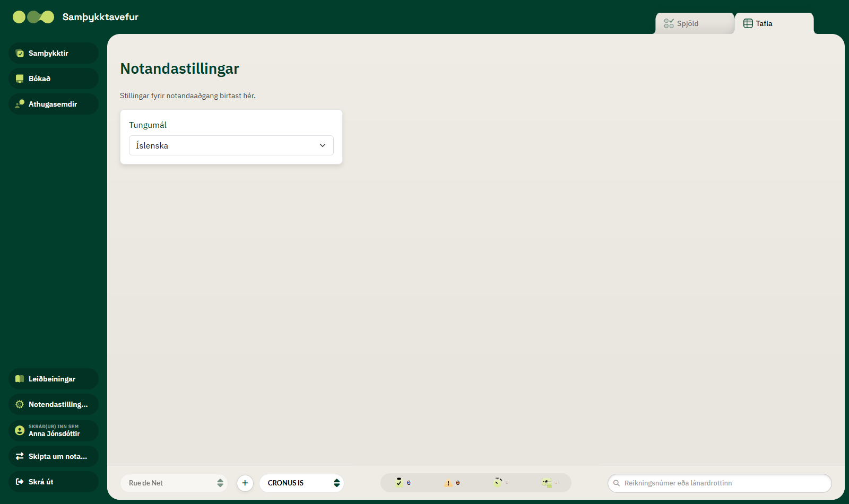Click the Tungumál label
Image resolution: width=849 pixels, height=504 pixels.
(x=148, y=125)
